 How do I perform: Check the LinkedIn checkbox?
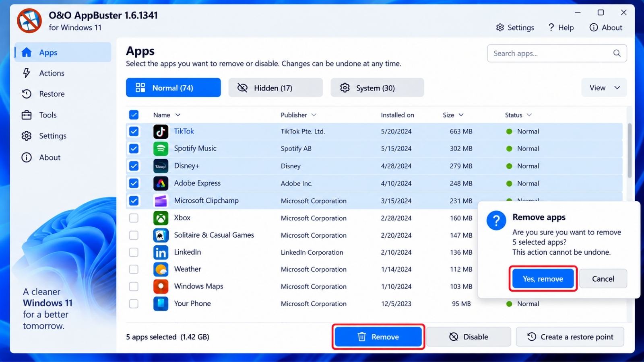click(x=134, y=252)
